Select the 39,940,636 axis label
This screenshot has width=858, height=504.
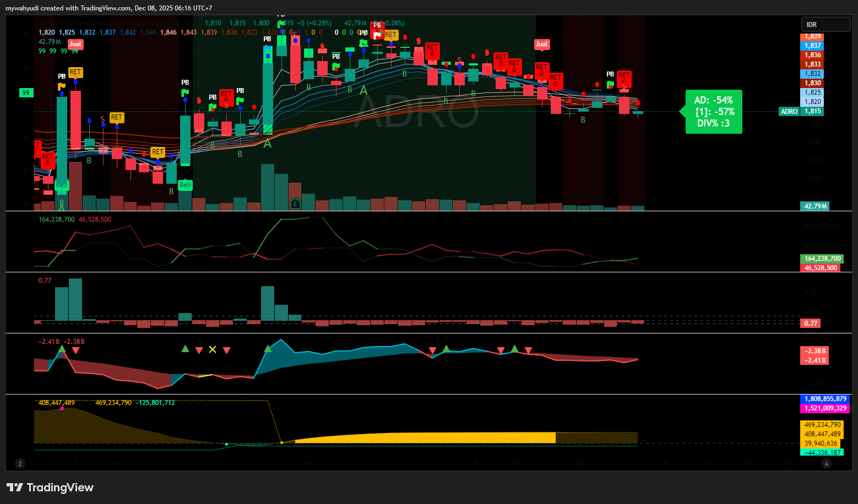point(821,443)
